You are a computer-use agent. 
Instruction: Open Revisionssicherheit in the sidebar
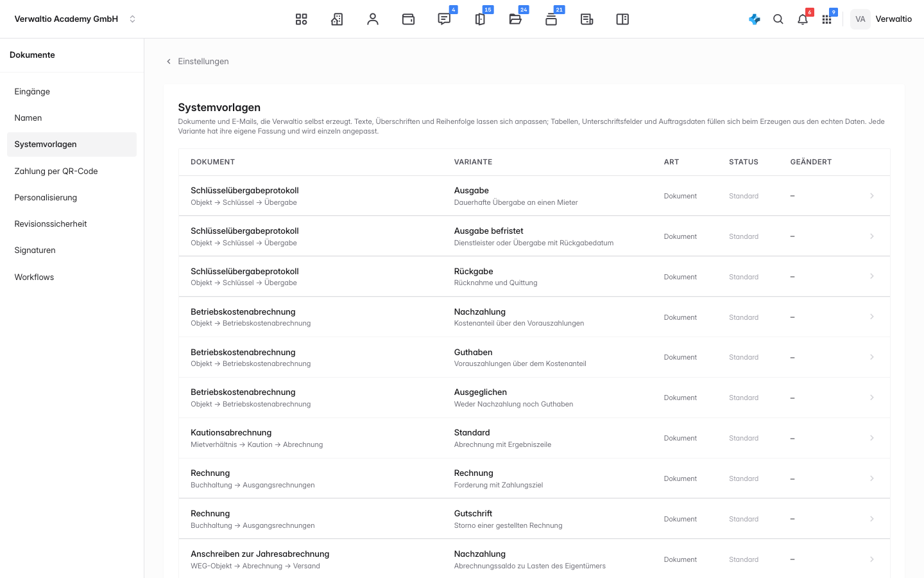(x=72, y=223)
